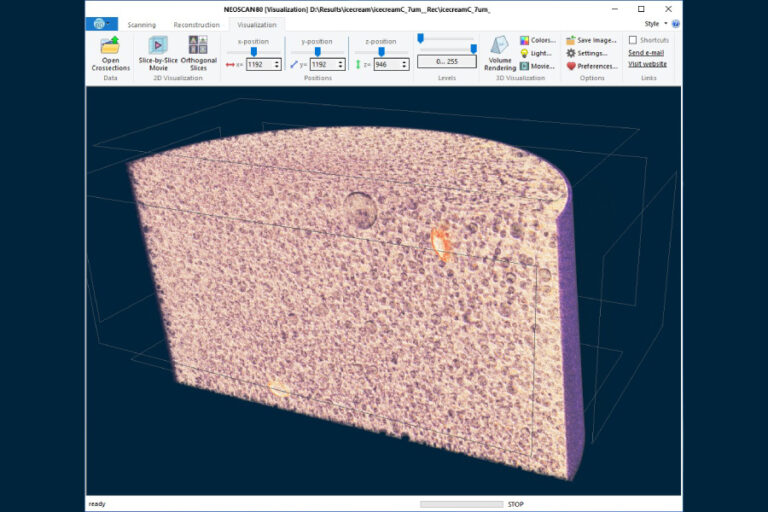The image size is (768, 512).
Task: Open the Colors options
Action: pyautogui.click(x=537, y=40)
